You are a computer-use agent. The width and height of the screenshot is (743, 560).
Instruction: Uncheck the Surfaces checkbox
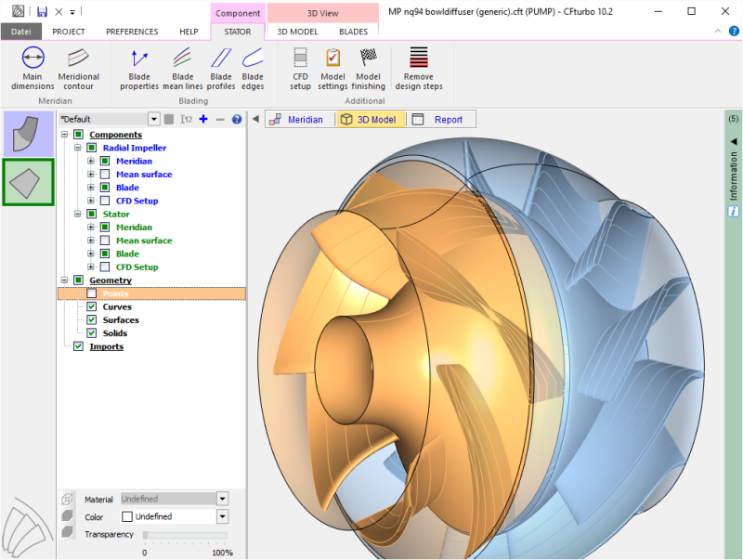(92, 320)
